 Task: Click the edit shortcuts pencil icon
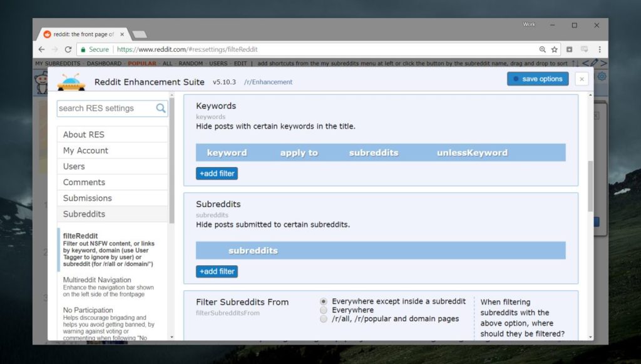pos(594,63)
